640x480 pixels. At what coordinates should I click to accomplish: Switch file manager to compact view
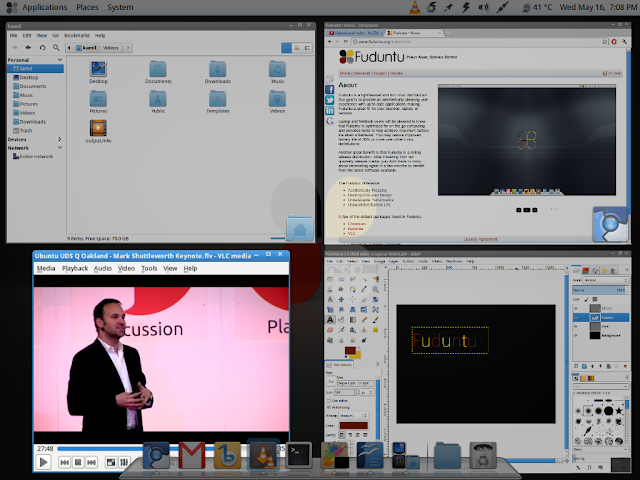pyautogui.click(x=307, y=48)
